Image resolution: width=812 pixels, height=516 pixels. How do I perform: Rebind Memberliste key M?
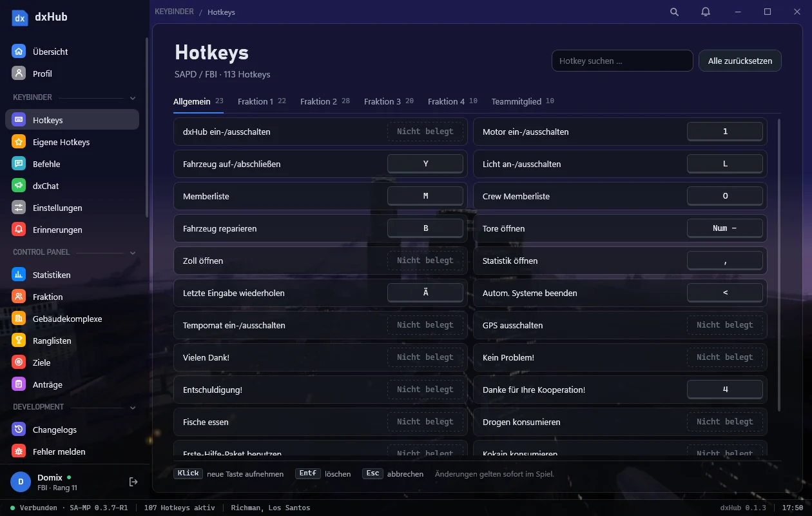[x=425, y=196]
